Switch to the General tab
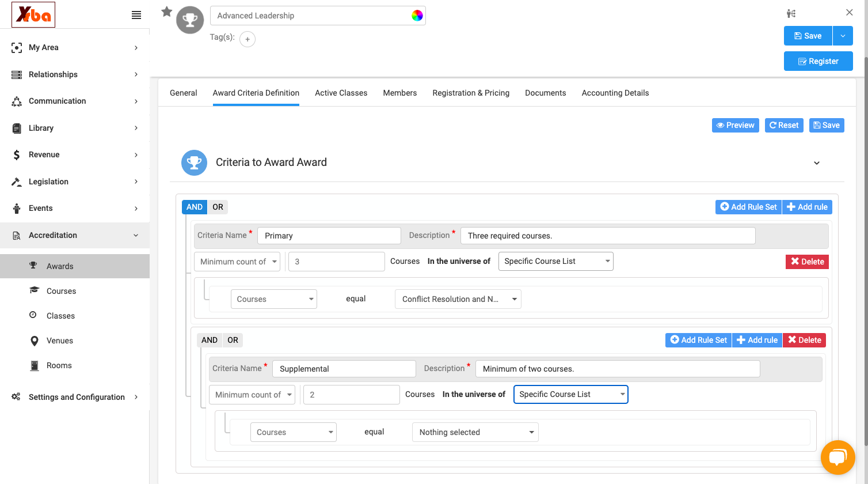The height and width of the screenshot is (484, 868). click(x=184, y=93)
